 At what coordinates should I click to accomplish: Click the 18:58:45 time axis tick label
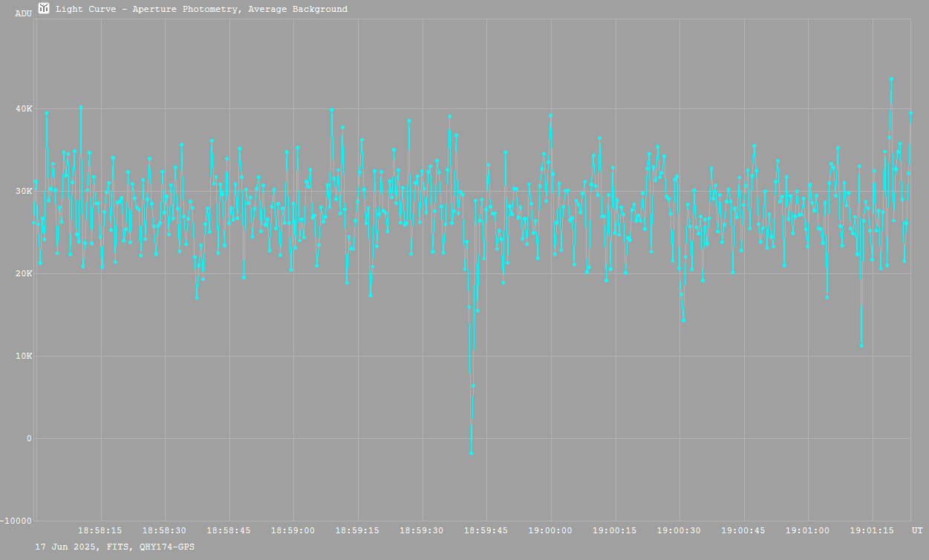click(229, 530)
